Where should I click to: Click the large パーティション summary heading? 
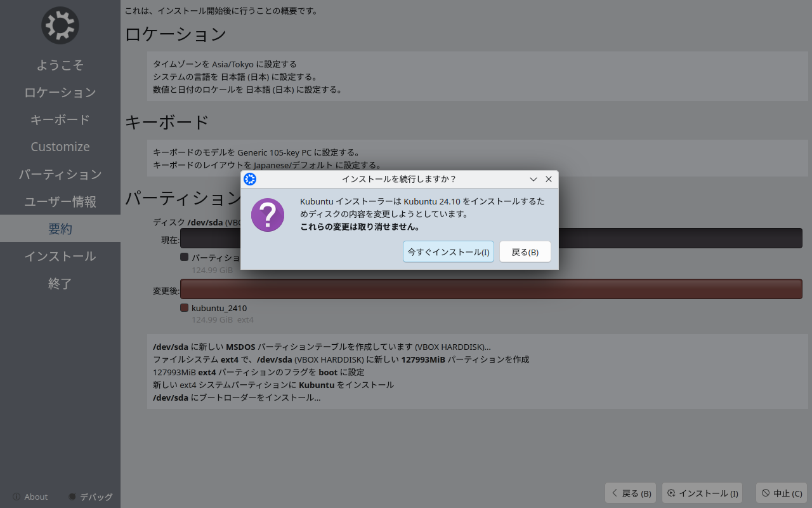coord(183,198)
